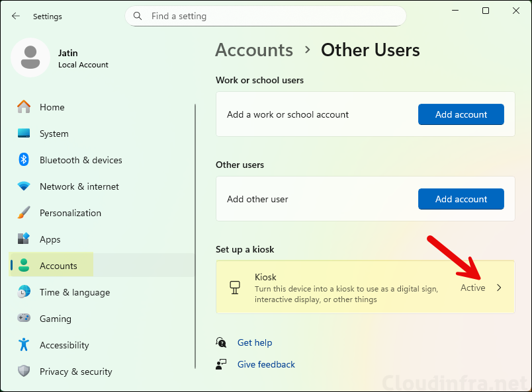Click Add account for work or school
The height and width of the screenshot is (392, 532).
(461, 114)
